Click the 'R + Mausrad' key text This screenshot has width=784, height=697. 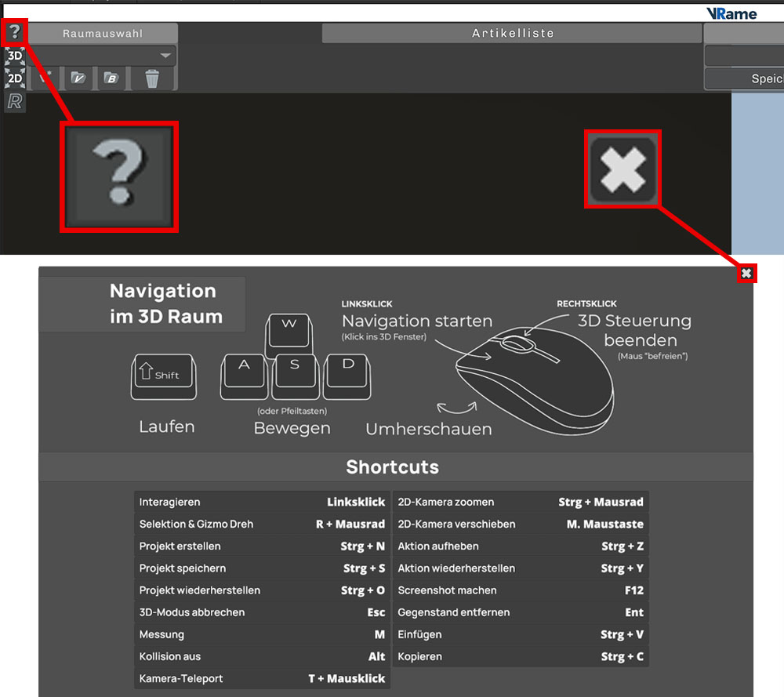[350, 524]
